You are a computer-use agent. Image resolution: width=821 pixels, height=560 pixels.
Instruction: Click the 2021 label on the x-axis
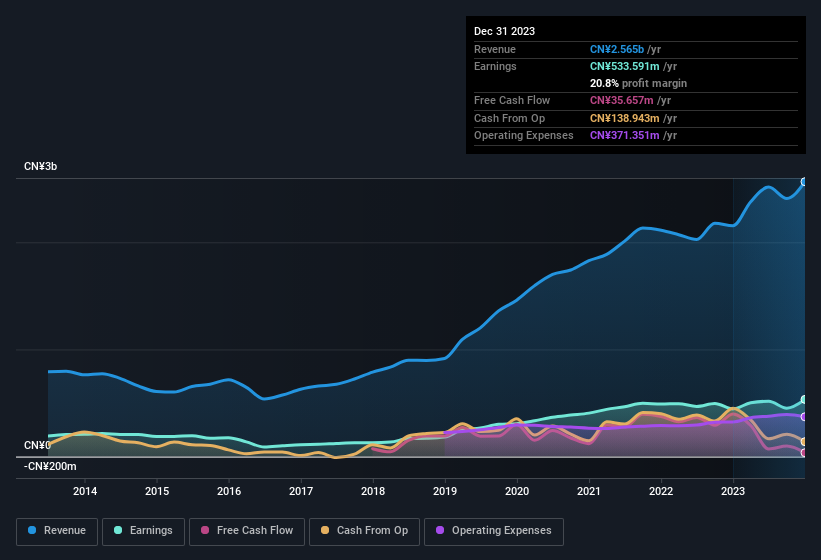point(589,491)
